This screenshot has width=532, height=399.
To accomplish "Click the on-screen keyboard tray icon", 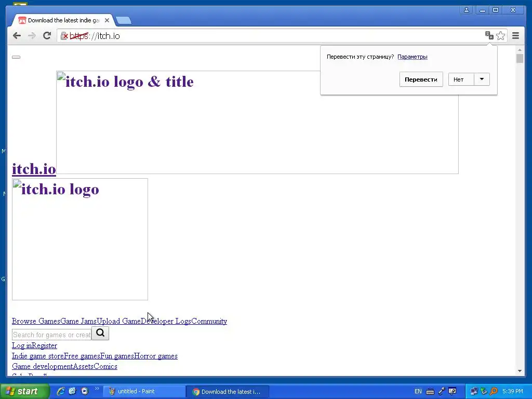I will [x=430, y=392].
